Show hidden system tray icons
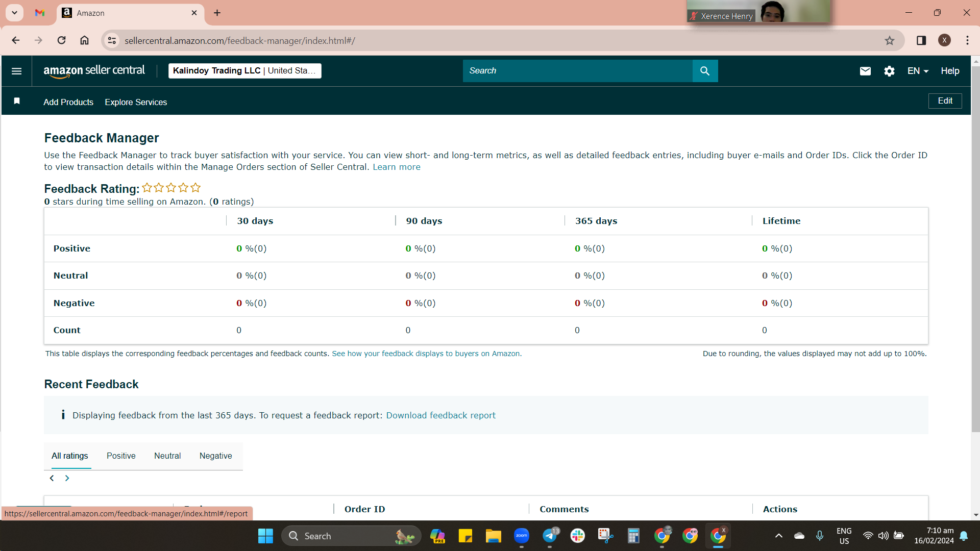 (x=778, y=536)
